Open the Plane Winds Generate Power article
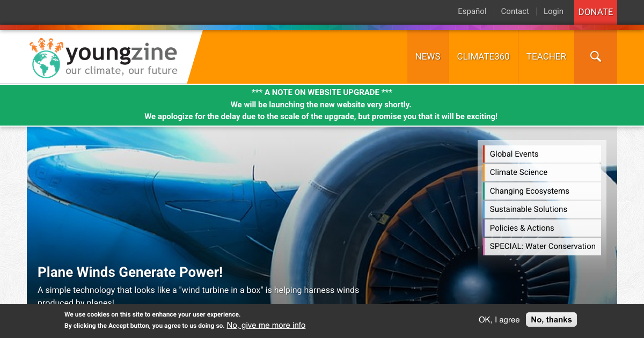This screenshot has width=644, height=338. pyautogui.click(x=130, y=272)
